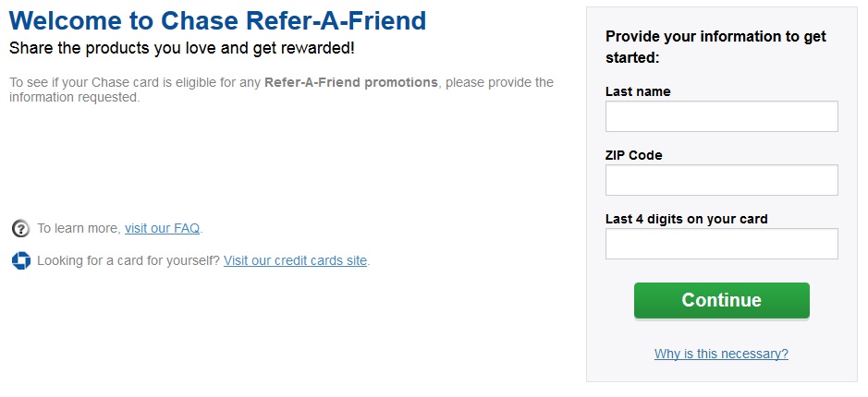
Task: Select the Last 4 digits card field
Action: click(721, 244)
